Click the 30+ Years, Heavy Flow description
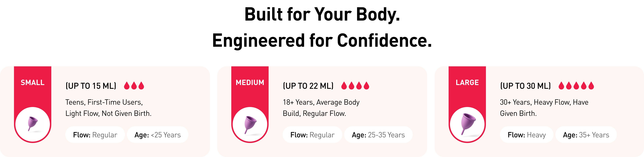The width and height of the screenshot is (644, 157). click(x=544, y=108)
